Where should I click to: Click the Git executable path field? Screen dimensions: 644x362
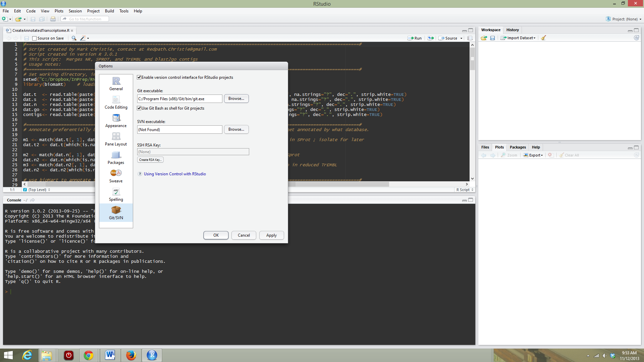179,99
